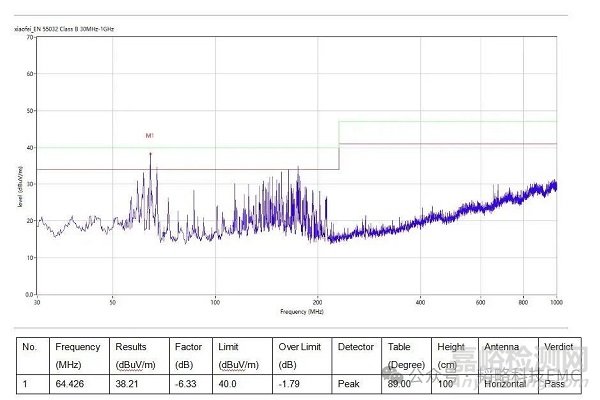The width and height of the screenshot is (600, 400).
Task: Select the chart title xiaofei_EN 55032 Class B
Action: pos(64,30)
